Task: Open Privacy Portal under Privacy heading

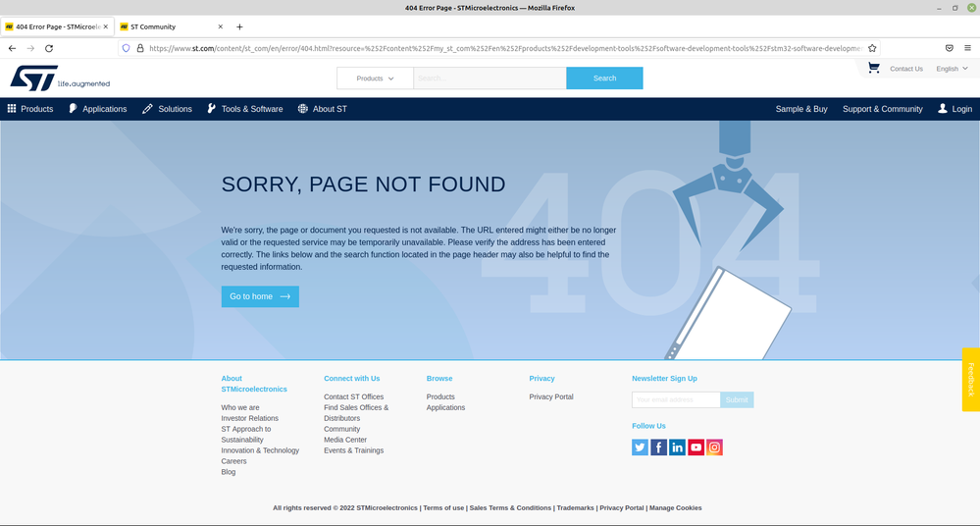Action: pos(551,397)
